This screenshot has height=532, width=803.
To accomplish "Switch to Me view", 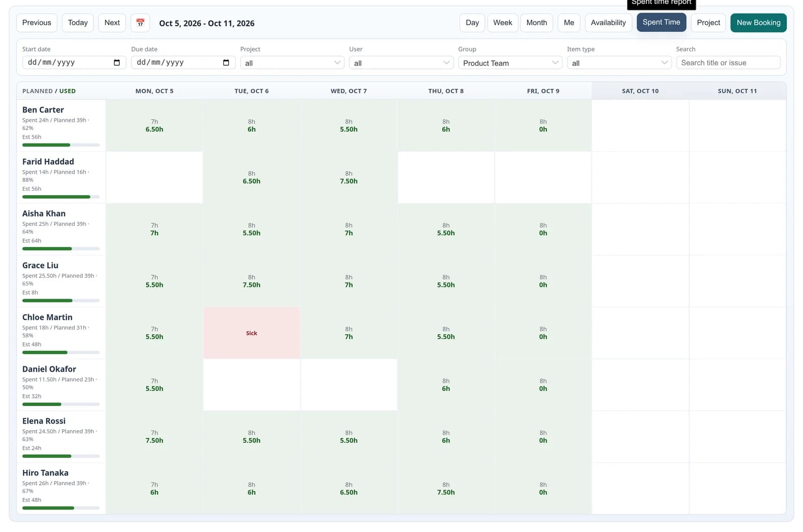I will click(x=569, y=23).
